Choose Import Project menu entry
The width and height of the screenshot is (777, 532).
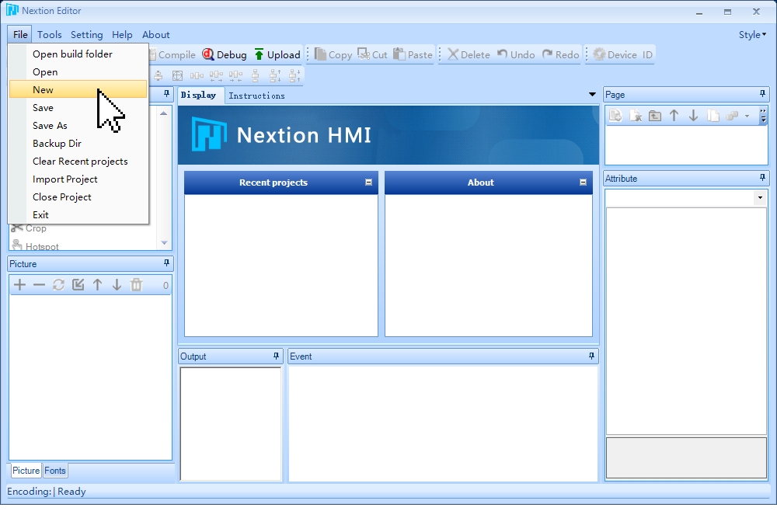click(x=78, y=179)
